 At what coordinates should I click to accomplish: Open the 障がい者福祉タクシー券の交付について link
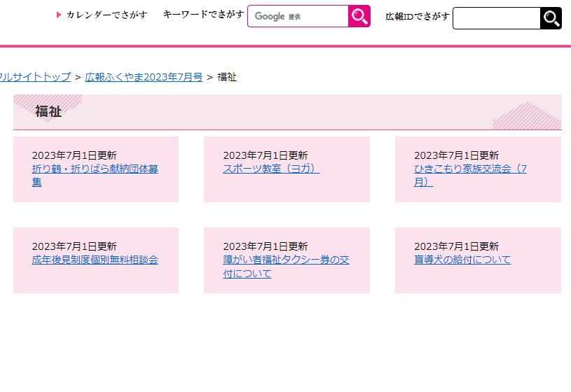[286, 260]
